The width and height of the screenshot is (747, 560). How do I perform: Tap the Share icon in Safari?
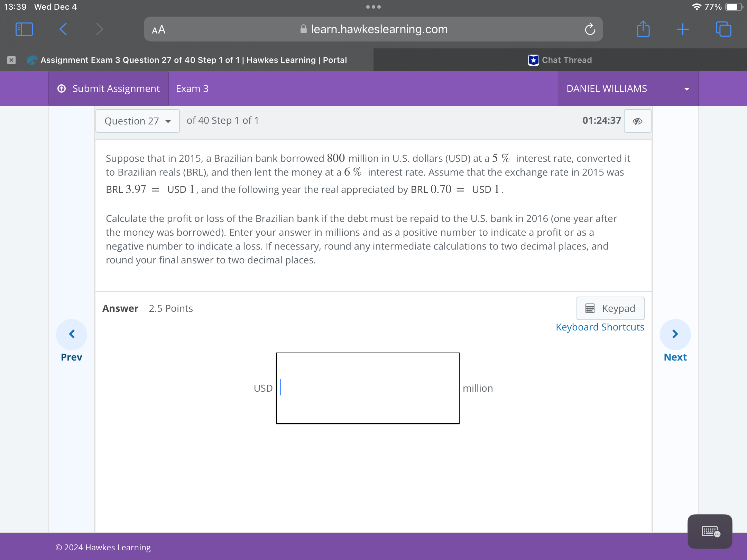click(x=643, y=29)
